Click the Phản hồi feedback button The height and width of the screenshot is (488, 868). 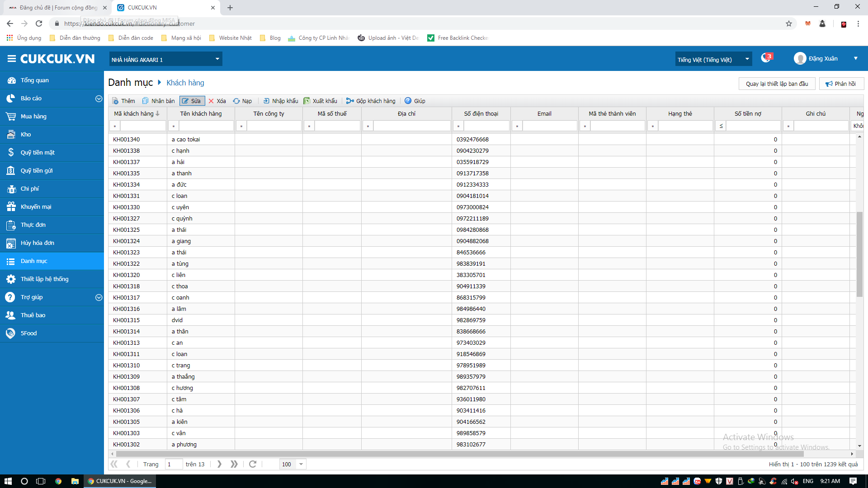click(841, 84)
